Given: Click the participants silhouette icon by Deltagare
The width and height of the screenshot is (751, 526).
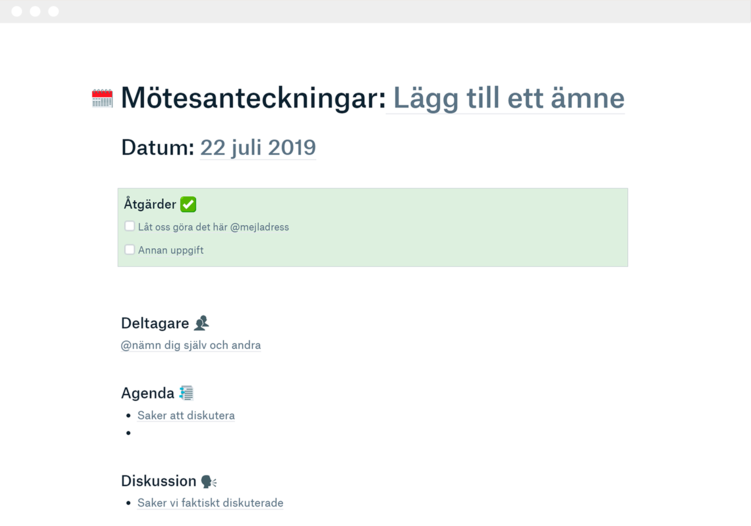Looking at the screenshot, I should (x=201, y=323).
